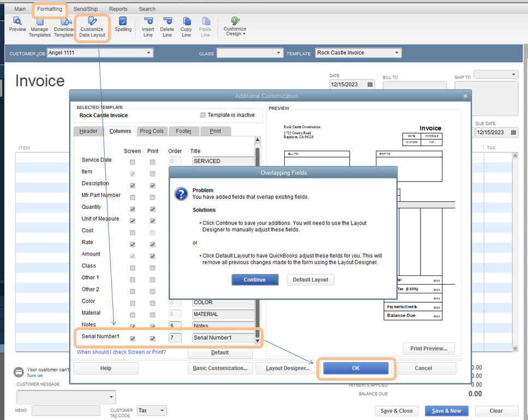Click the customer payment card icon
The image size is (528, 420).
point(19,372)
